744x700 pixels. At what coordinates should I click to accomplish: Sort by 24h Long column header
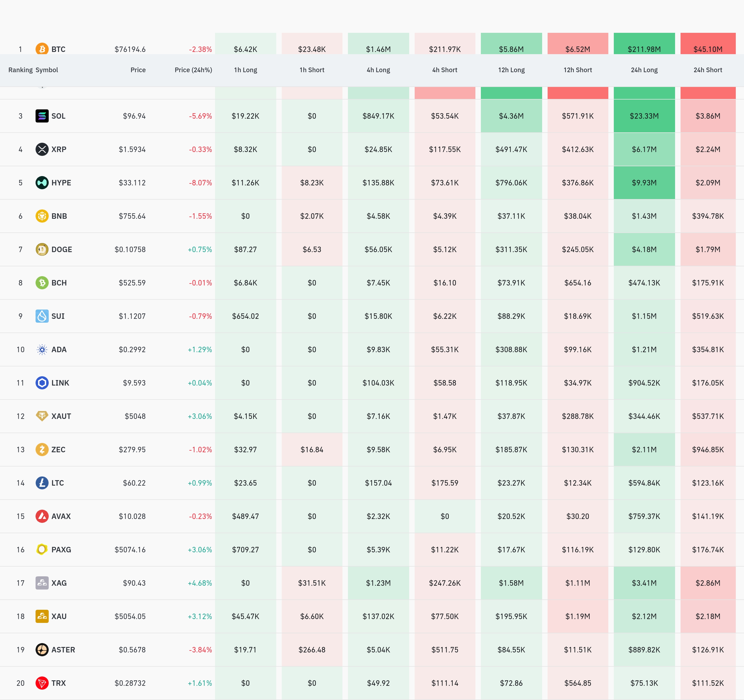pos(644,70)
